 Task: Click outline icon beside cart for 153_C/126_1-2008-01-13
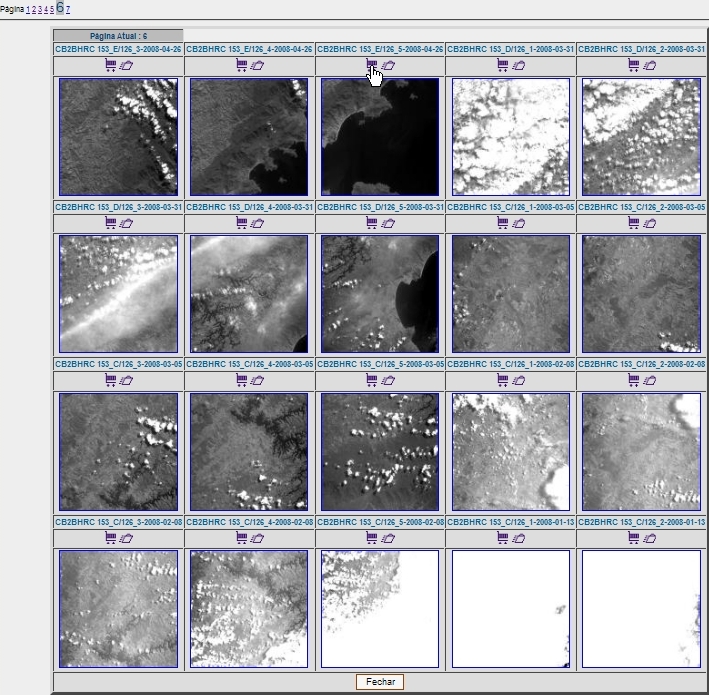click(x=518, y=537)
